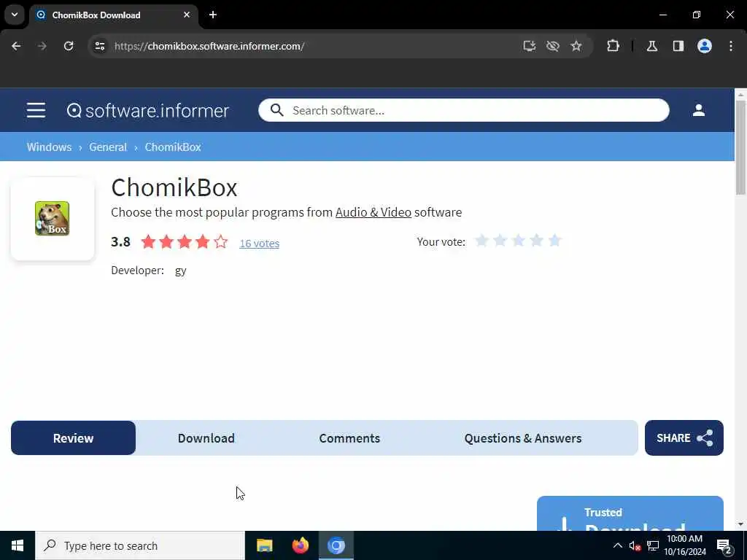Click the muted volume tray icon
Image resolution: width=747 pixels, height=560 pixels.
(635, 545)
